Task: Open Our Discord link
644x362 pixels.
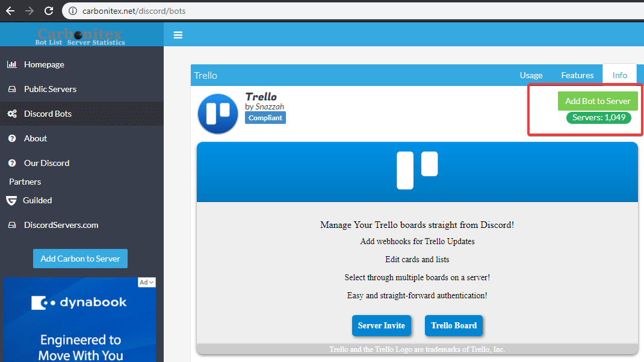Action: [46, 163]
